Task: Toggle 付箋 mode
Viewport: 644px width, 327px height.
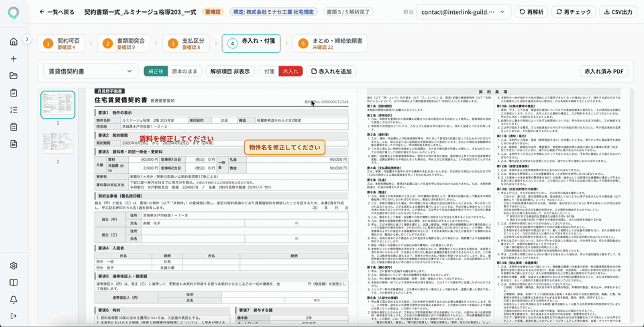Action: 270,71
